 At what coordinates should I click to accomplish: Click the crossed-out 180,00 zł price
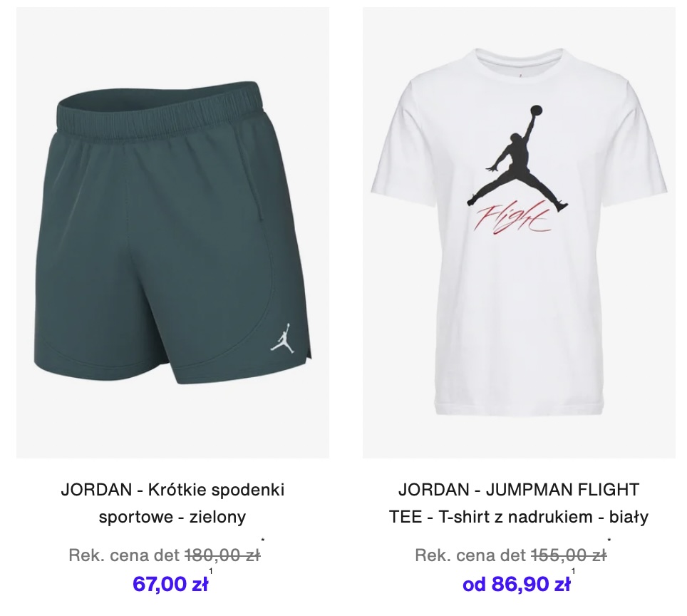[222, 555]
